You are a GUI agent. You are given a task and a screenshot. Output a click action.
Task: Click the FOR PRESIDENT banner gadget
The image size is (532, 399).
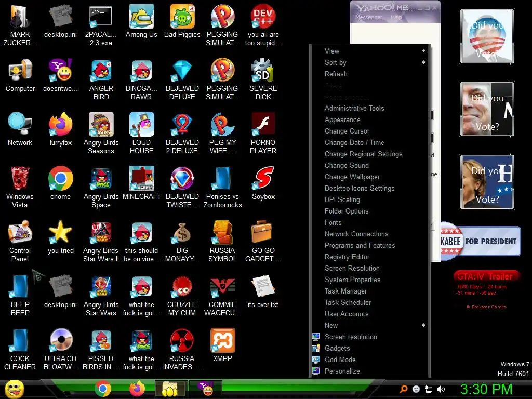[481, 241]
